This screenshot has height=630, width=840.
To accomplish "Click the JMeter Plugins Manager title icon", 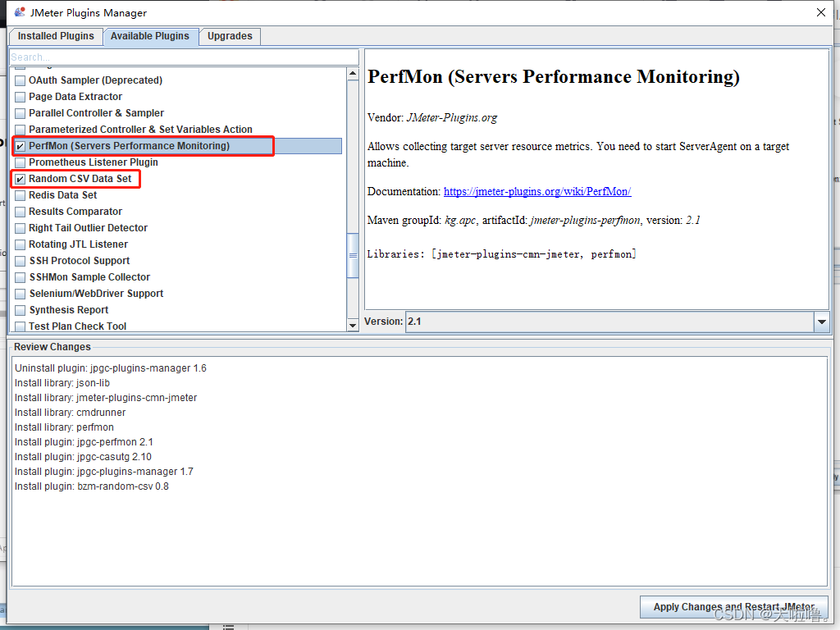I will (x=20, y=11).
